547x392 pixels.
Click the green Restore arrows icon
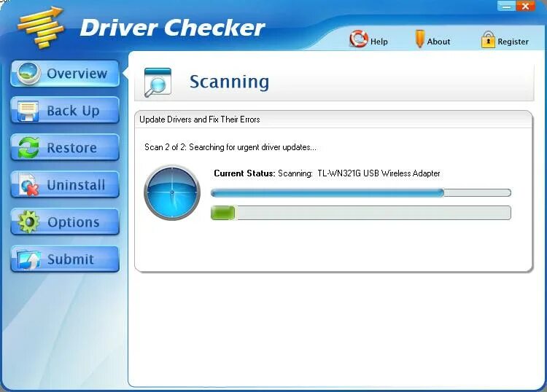pos(28,148)
